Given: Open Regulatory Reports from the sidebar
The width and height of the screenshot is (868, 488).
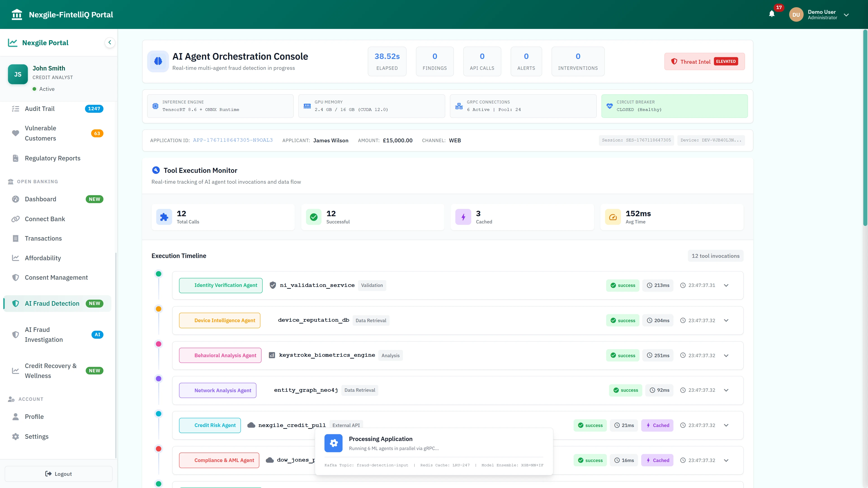Looking at the screenshot, I should tap(53, 158).
